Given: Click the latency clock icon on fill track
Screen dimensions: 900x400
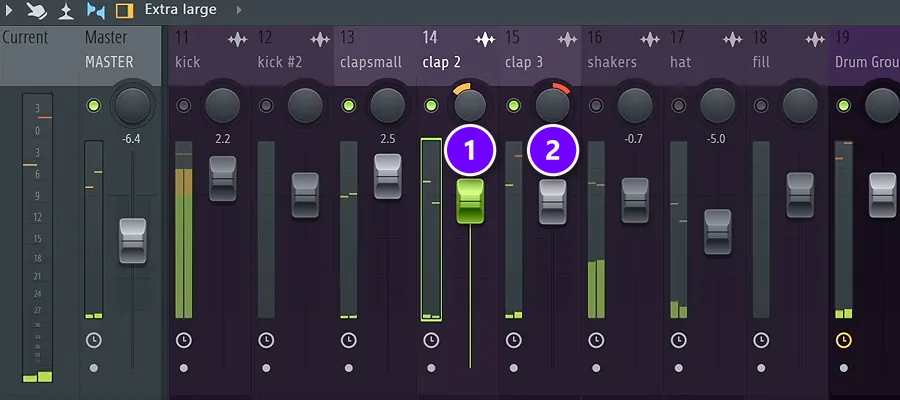Looking at the screenshot, I should click(x=761, y=340).
